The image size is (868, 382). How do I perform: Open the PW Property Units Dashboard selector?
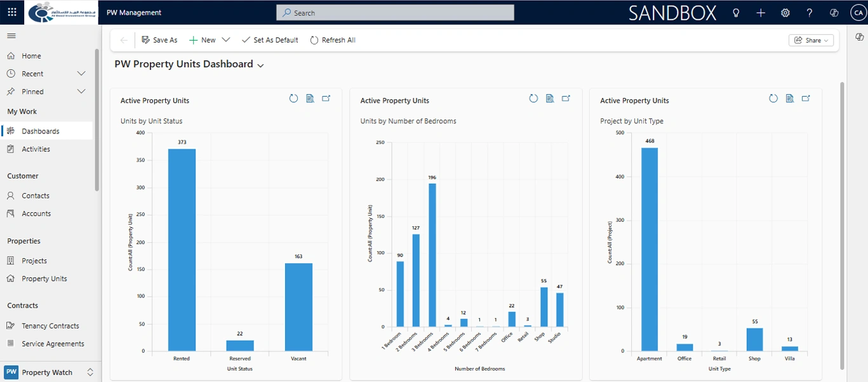click(x=260, y=65)
